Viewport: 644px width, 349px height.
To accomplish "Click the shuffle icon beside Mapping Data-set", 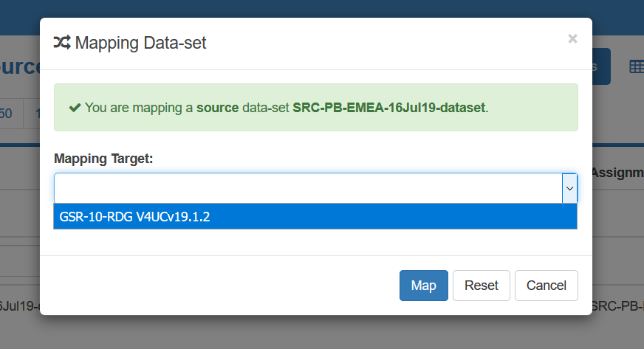I will click(x=62, y=43).
